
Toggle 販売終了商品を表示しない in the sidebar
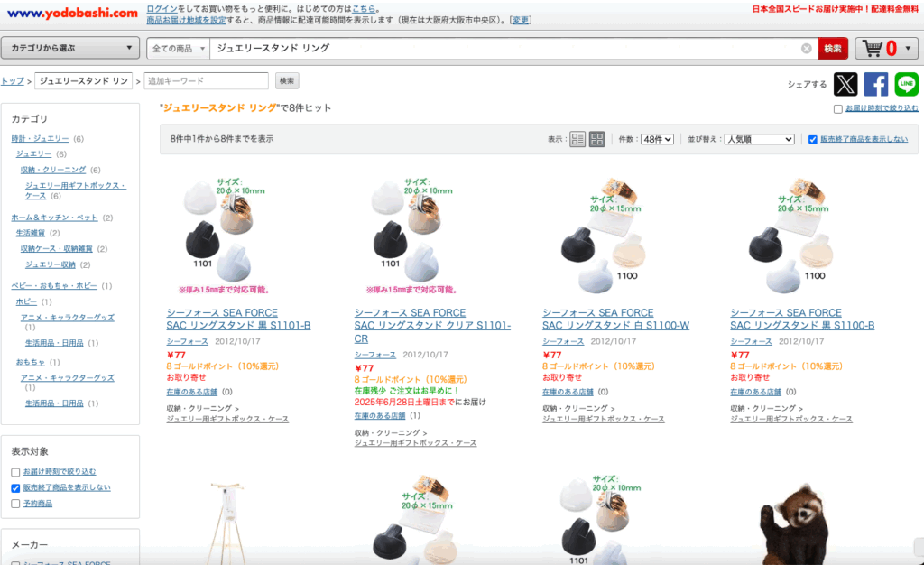coord(15,488)
